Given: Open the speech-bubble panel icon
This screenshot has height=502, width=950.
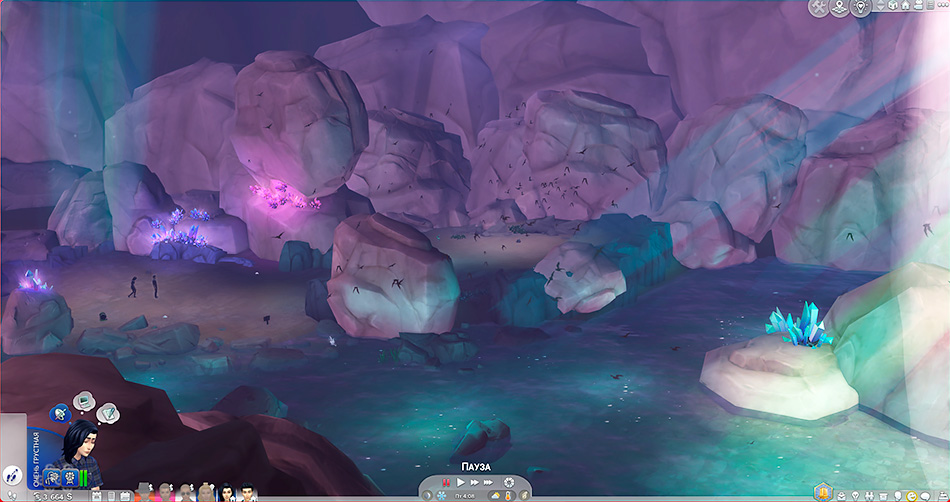Looking at the screenshot, I should (926, 496).
